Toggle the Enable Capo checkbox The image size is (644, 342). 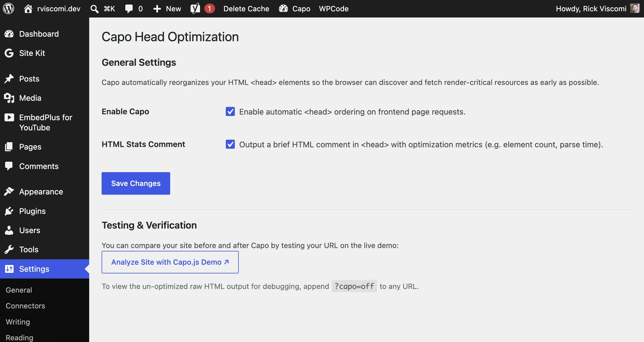click(x=230, y=111)
